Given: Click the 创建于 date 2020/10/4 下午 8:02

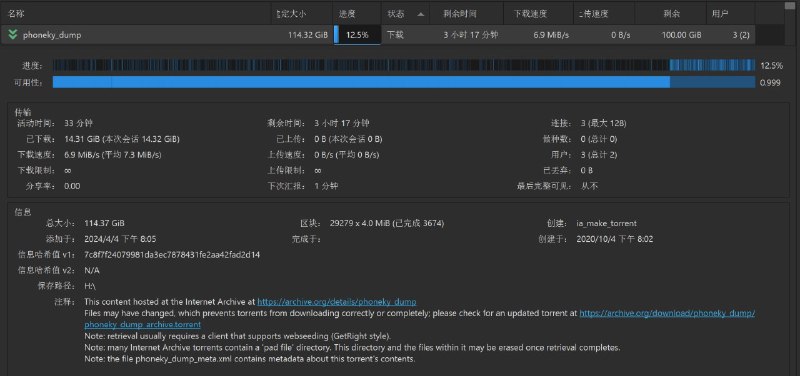Looking at the screenshot, I should click(615, 239).
